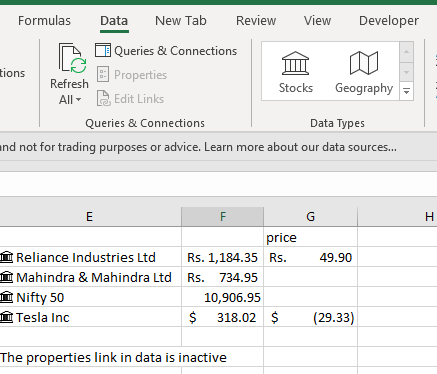Image resolution: width=437 pixels, height=374 pixels.
Task: Click the Edit Links label
Action: (139, 99)
